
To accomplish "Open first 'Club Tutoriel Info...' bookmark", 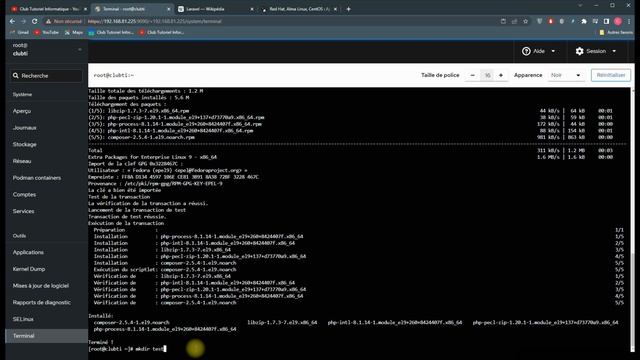I will [111, 32].
